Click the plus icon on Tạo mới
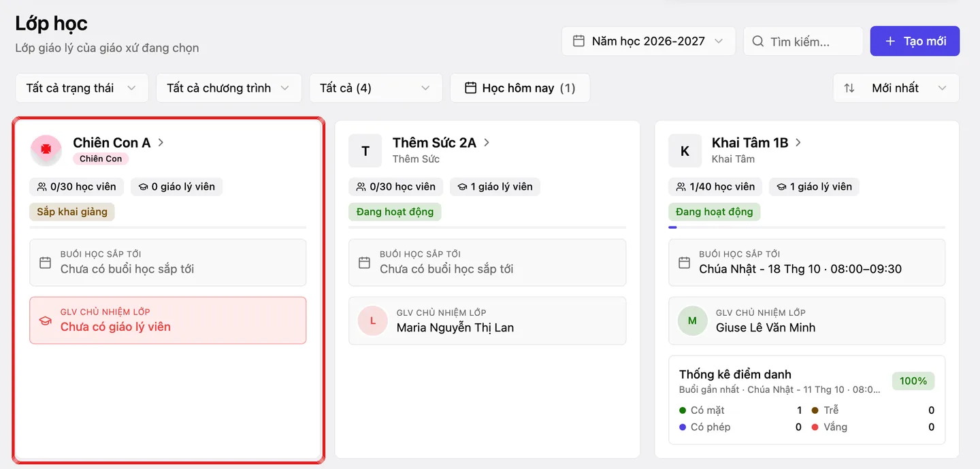The image size is (980, 469). pos(890,42)
